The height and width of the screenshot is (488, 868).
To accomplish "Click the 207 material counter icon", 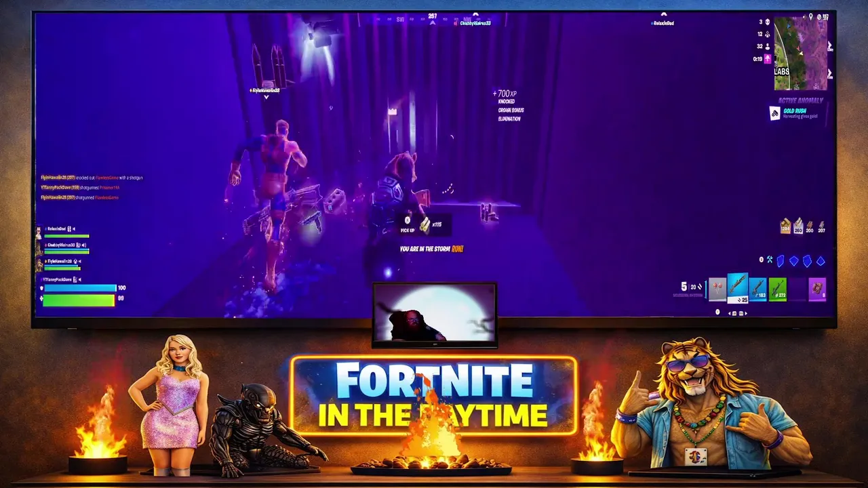I will pos(821,226).
